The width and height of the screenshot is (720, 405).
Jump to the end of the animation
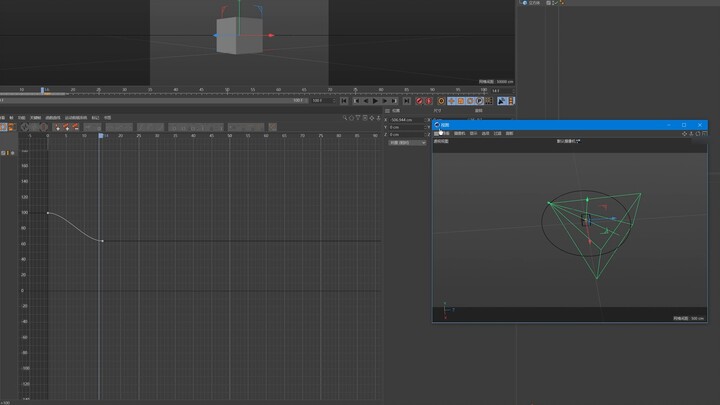pyautogui.click(x=407, y=100)
